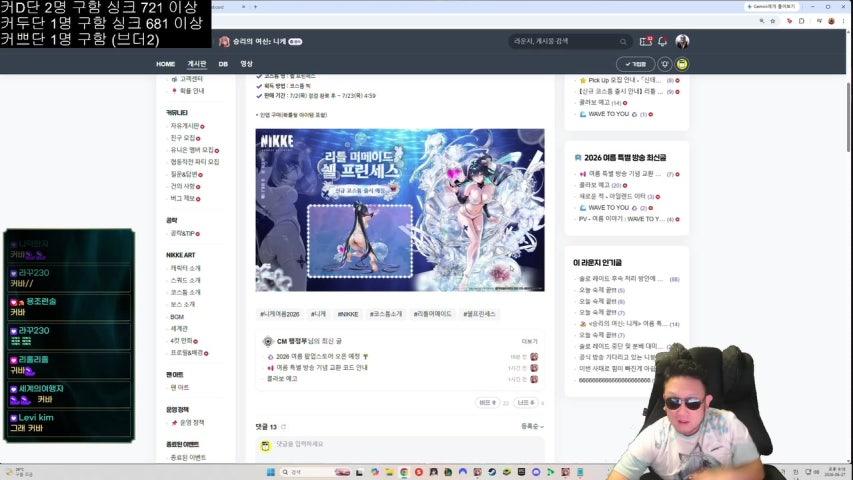
Task: Open 캐릭터 소개 under NIKKE ART
Action: (186, 268)
